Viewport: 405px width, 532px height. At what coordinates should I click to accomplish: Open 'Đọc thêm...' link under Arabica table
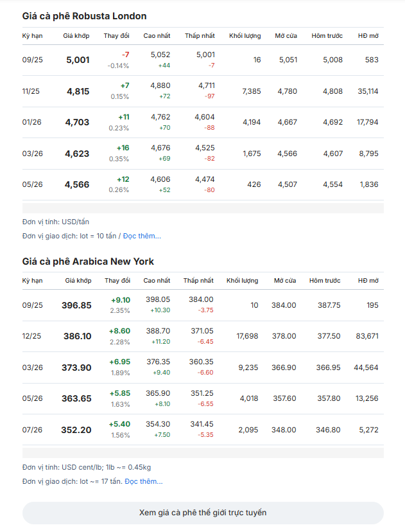click(x=144, y=481)
